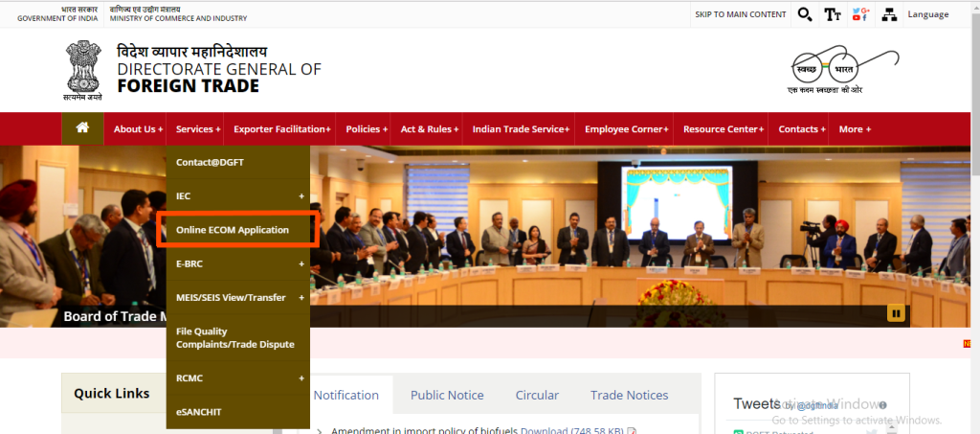The width and height of the screenshot is (980, 434).
Task: Select RCMC in the Services dropdown
Action: (238, 378)
